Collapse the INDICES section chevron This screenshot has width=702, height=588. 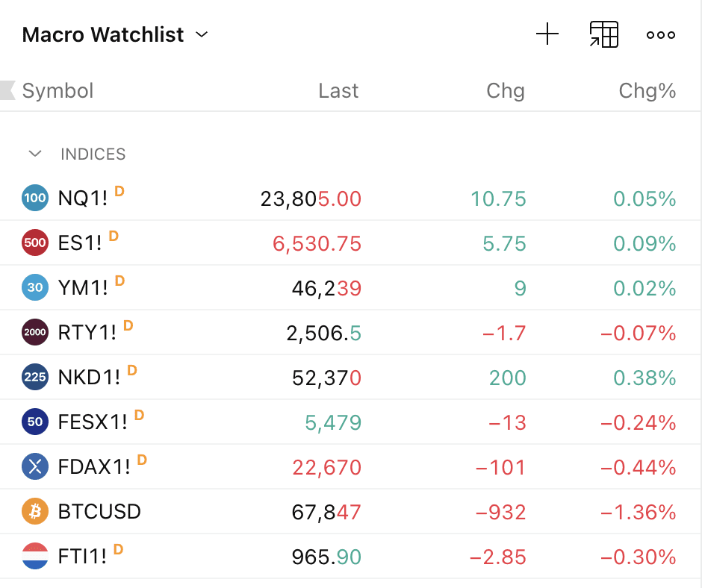tap(34, 154)
